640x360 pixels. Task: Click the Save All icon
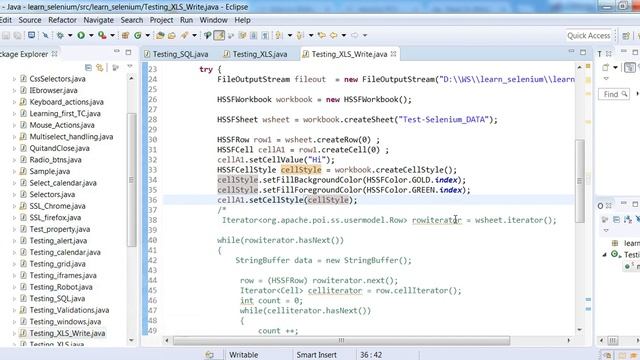(x=17, y=36)
